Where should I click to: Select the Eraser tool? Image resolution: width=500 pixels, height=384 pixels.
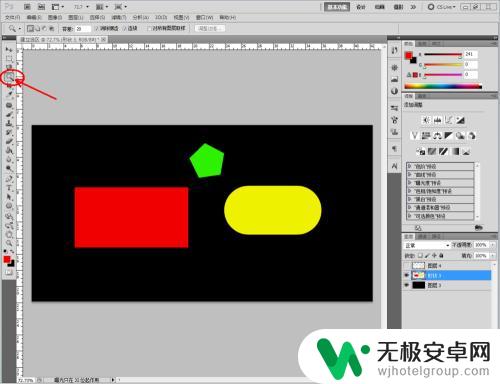[x=9, y=142]
